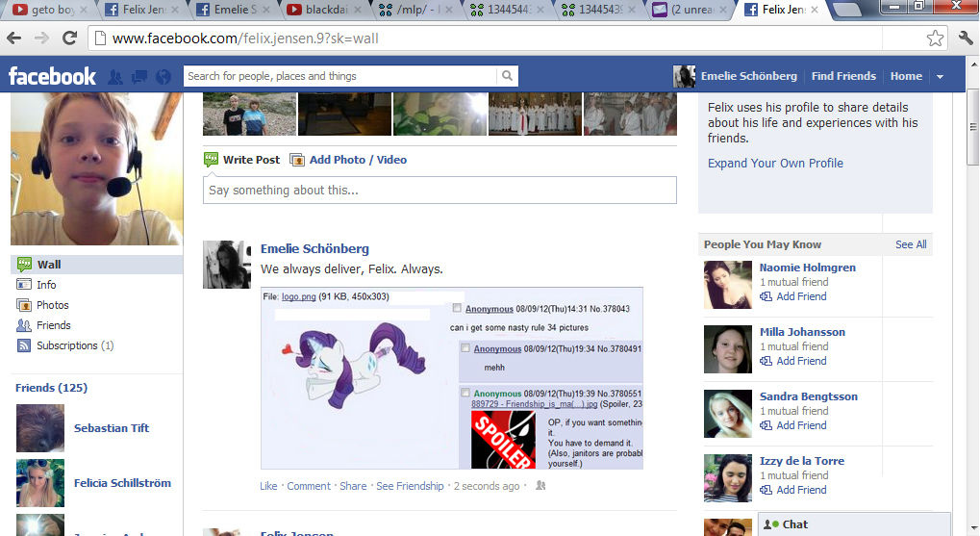Switch to the blackdai YouTube tab
The image size is (980, 536).
coord(324,10)
